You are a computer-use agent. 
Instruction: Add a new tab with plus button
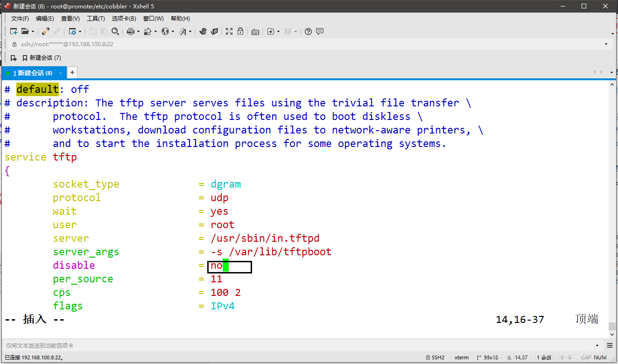click(x=72, y=72)
